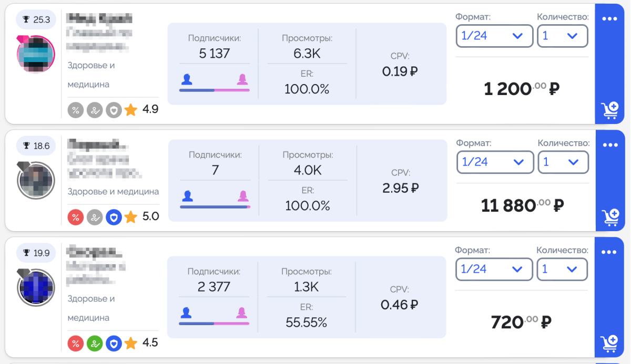Open Количество dropdown for the 720 ₽ channel

(562, 269)
